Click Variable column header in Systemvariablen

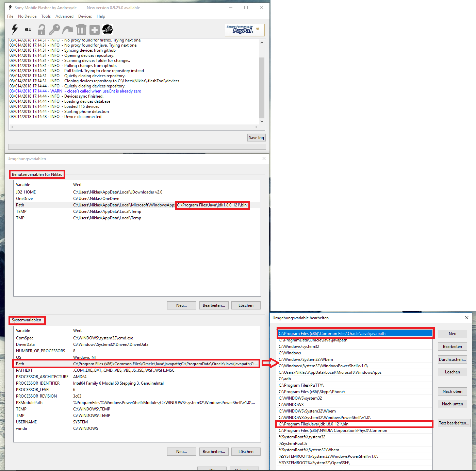[42, 331]
